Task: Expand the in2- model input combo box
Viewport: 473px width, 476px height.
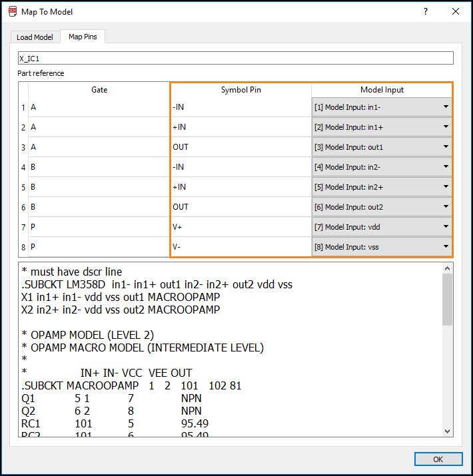Action: 382,167
